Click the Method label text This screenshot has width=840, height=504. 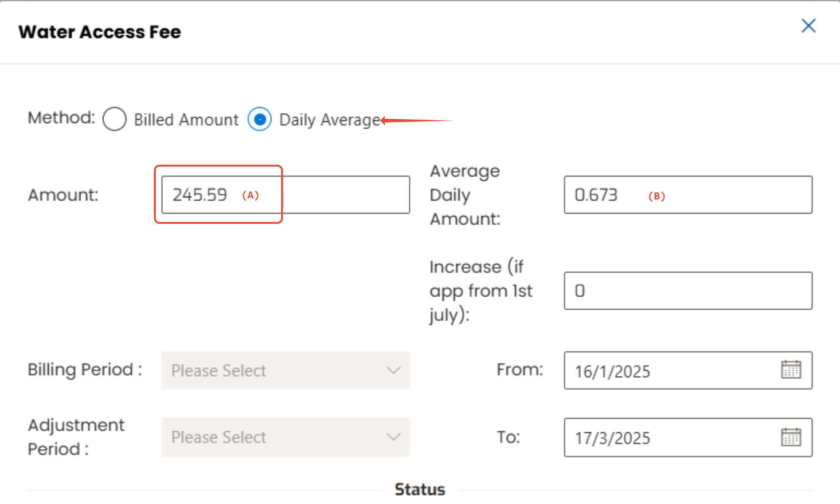[x=61, y=118]
